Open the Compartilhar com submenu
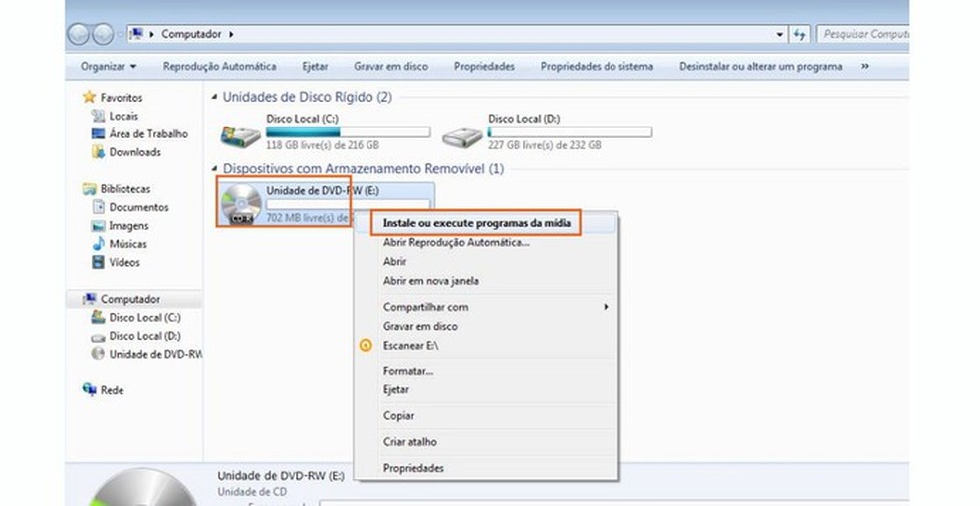The image size is (980, 506). click(487, 307)
